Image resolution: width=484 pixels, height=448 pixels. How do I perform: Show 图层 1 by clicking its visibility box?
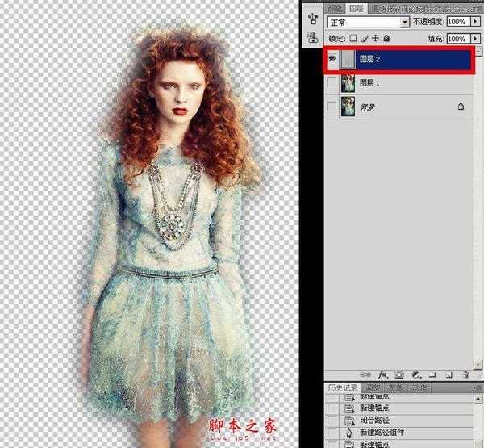coord(331,83)
